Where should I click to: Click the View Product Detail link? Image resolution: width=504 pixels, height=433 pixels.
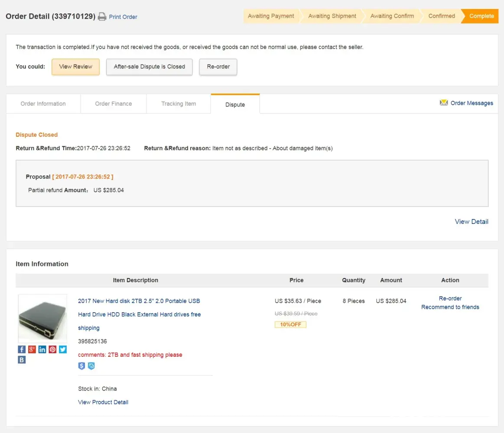[x=103, y=402]
